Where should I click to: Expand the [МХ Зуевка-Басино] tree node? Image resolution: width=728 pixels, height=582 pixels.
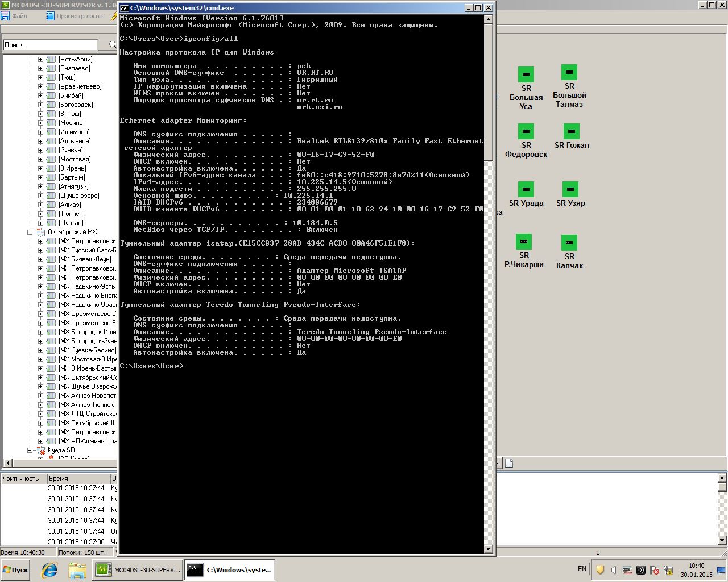[40, 350]
